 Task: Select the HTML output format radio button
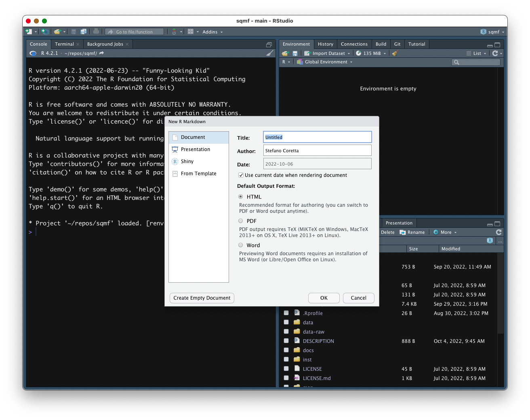tap(241, 197)
